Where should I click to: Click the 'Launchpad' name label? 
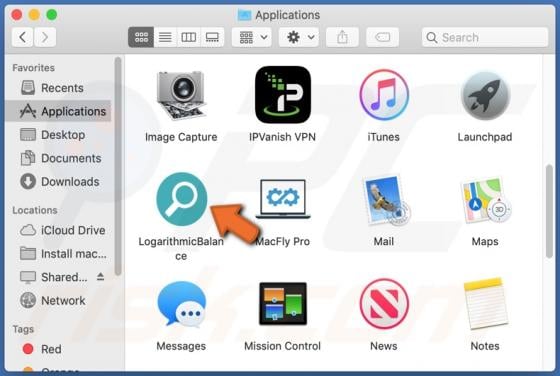(485, 137)
